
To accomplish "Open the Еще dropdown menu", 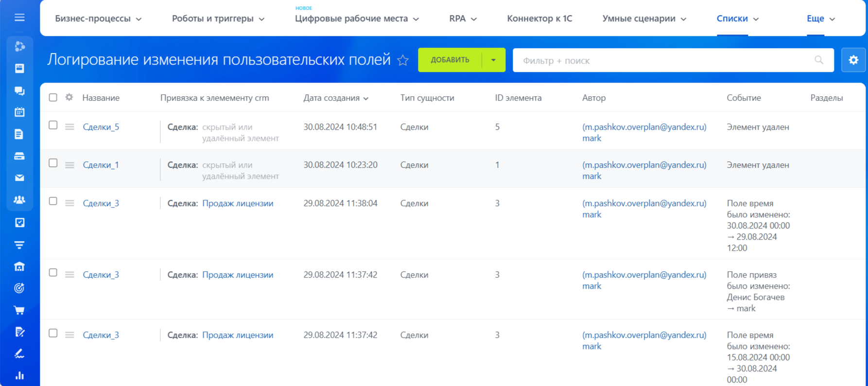I will [x=820, y=18].
